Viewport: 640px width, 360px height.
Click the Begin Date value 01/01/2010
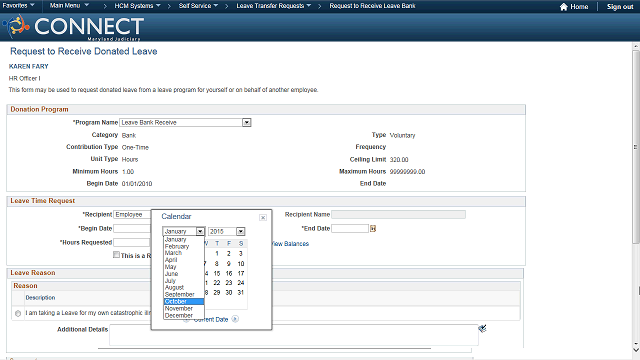(x=137, y=184)
